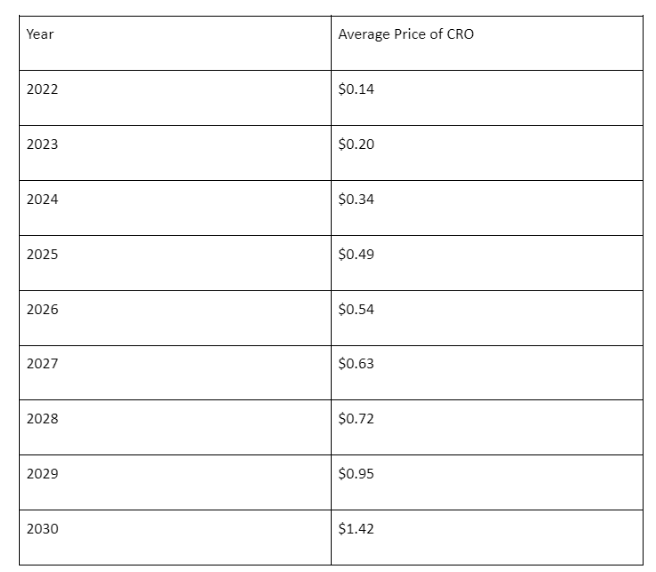Click the 2026 year cell
This screenshot has height=572, width=656.
(43, 309)
